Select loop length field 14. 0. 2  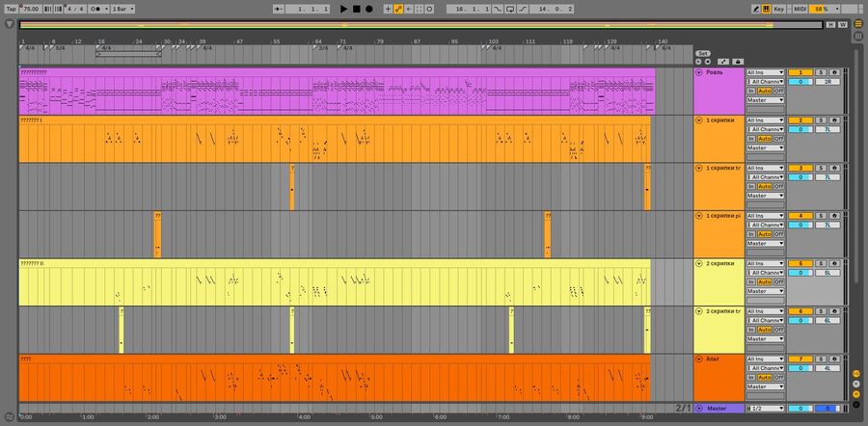[552, 9]
